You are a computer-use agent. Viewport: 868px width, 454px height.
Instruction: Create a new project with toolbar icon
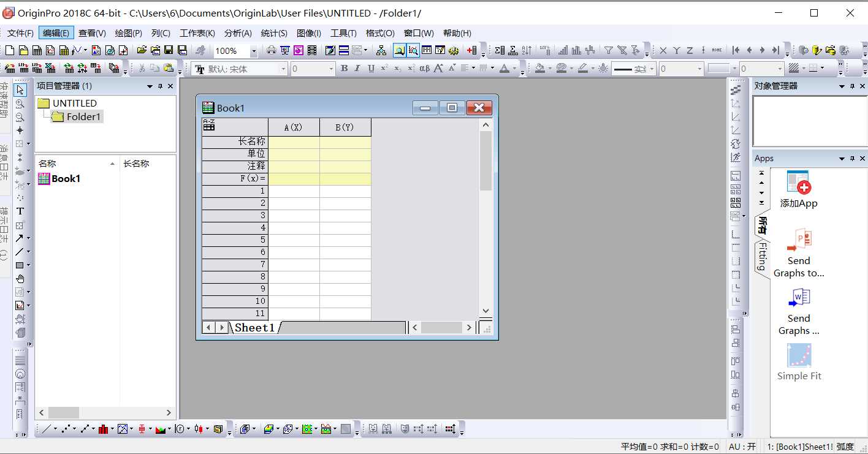pyautogui.click(x=10, y=50)
